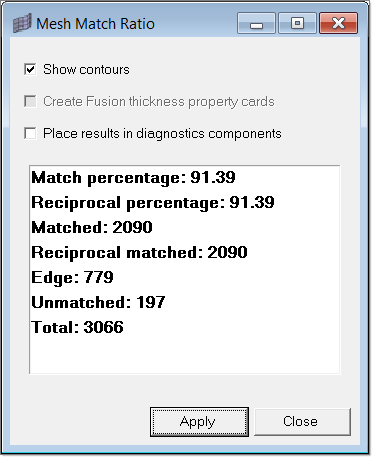Click the mesh grid icon in title bar

[x=22, y=23]
